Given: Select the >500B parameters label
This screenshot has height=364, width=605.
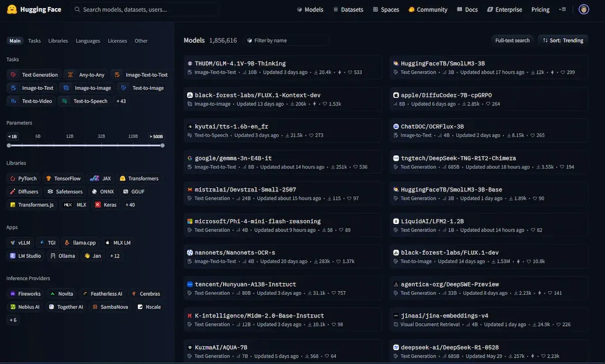Looking at the screenshot, I should [156, 136].
